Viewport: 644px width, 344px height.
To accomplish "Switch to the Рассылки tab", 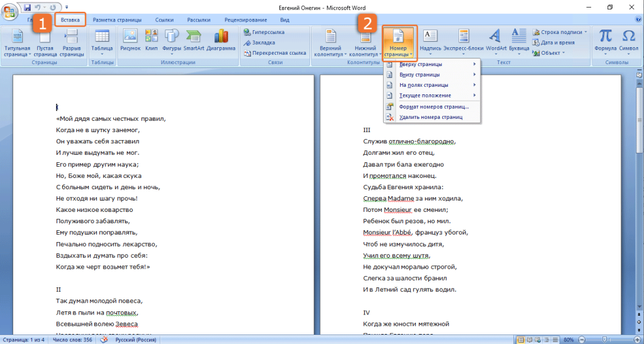I will (x=199, y=19).
